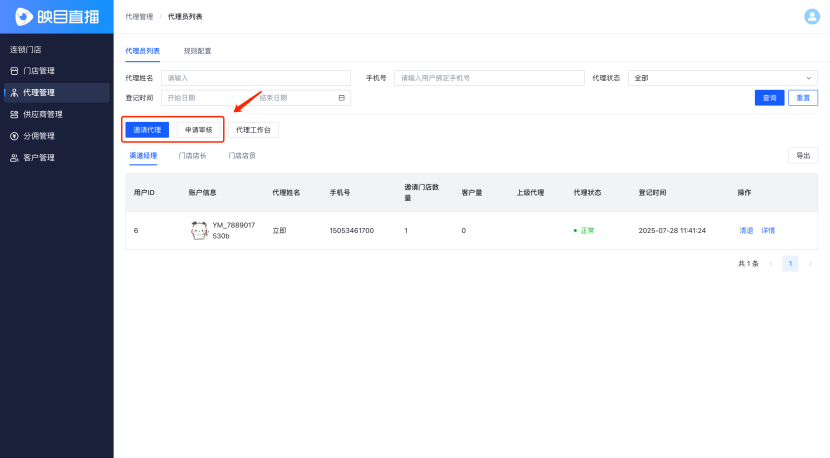Open the 全部 status combo box
This screenshot has height=458, width=830.
pyautogui.click(x=723, y=78)
